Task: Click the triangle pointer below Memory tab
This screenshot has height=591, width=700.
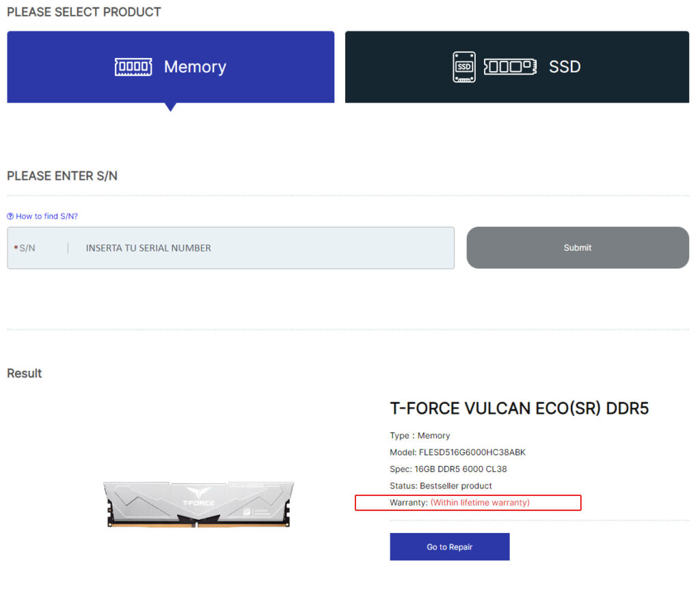Action: click(x=171, y=107)
